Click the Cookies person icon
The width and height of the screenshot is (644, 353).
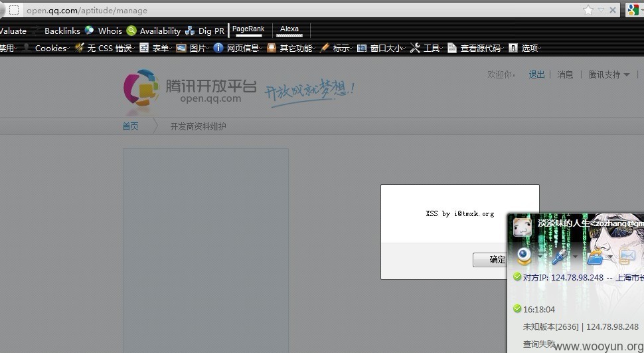[x=27, y=48]
